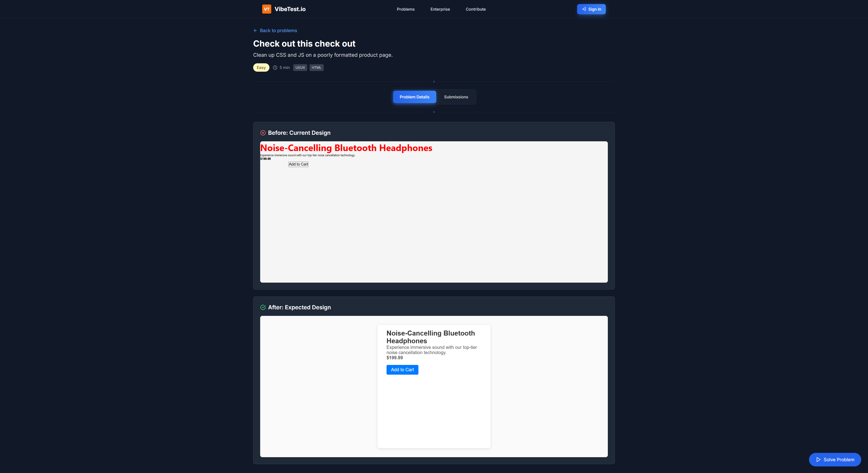Click the green check icon beside After
This screenshot has height=473, width=868.
(x=263, y=307)
